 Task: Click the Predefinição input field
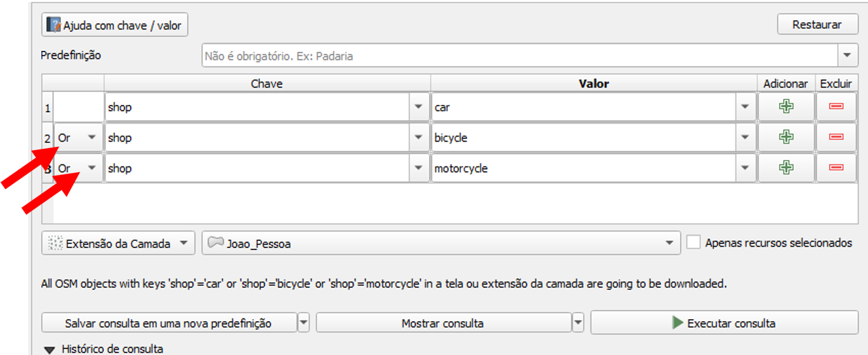click(x=519, y=56)
